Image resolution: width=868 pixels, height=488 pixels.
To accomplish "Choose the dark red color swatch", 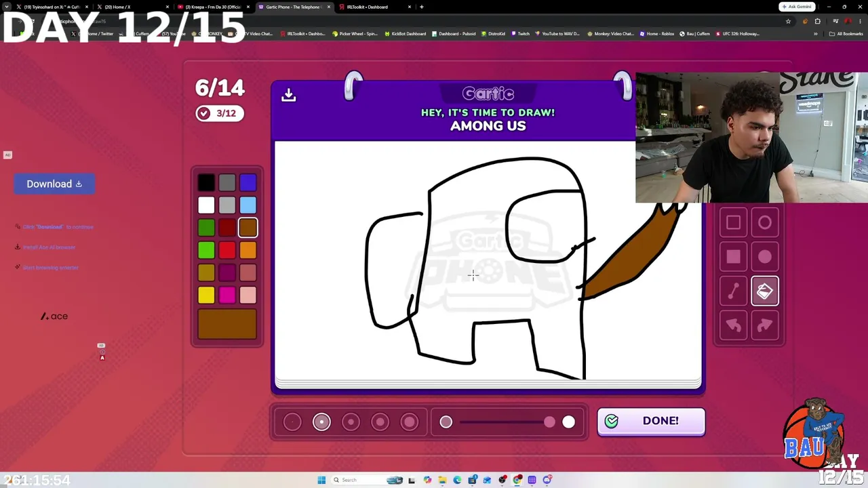I will coord(227,228).
